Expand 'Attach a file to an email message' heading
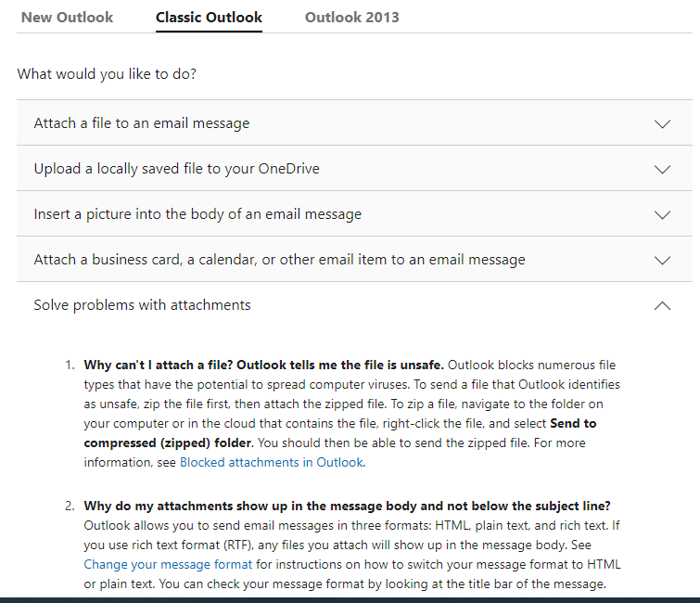700x603 pixels. 142,123
